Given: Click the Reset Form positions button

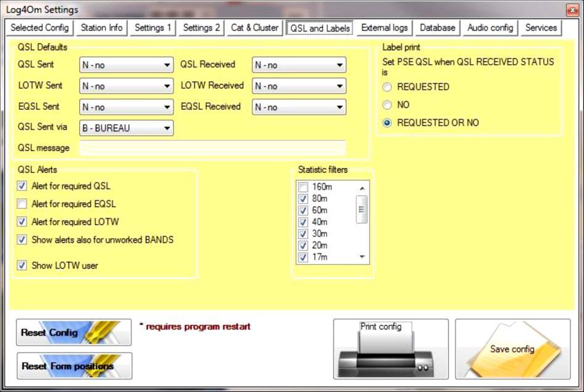Looking at the screenshot, I should 75,366.
